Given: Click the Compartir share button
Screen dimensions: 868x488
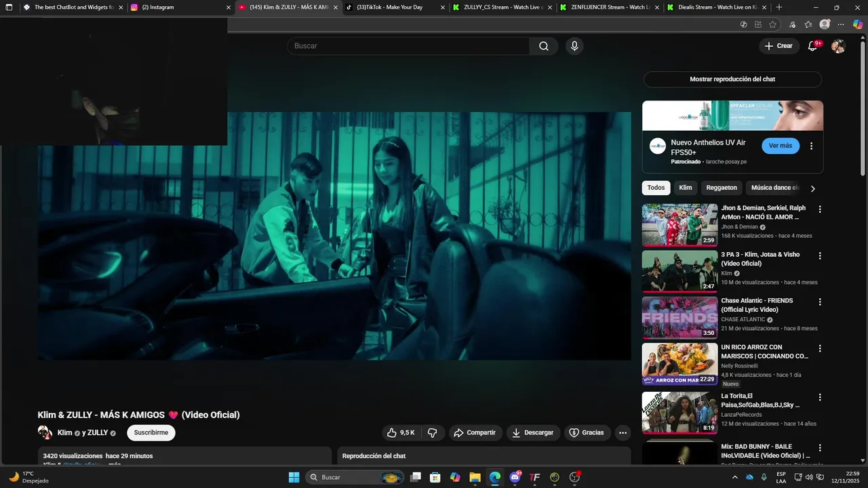Looking at the screenshot, I should coord(475,432).
